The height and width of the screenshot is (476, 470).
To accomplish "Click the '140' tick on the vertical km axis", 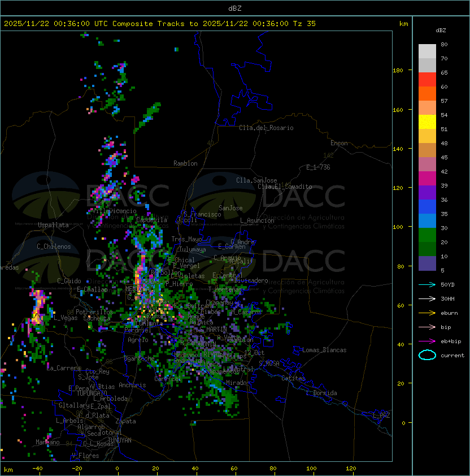I will 398,149.
